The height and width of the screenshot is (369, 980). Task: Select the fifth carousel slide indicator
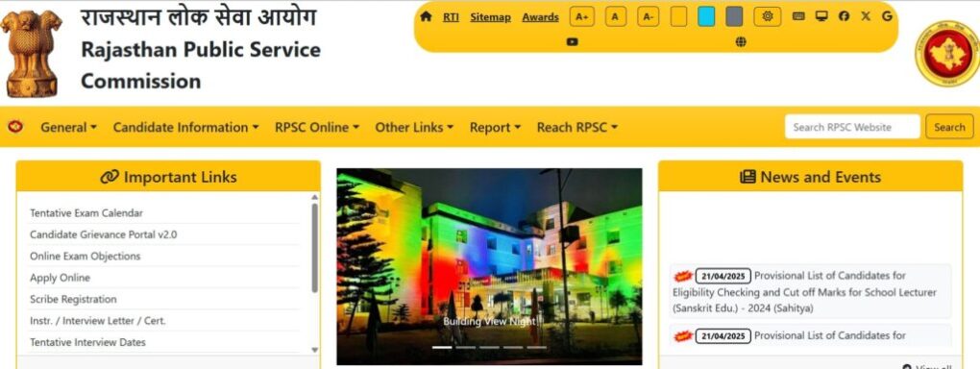pyautogui.click(x=536, y=347)
